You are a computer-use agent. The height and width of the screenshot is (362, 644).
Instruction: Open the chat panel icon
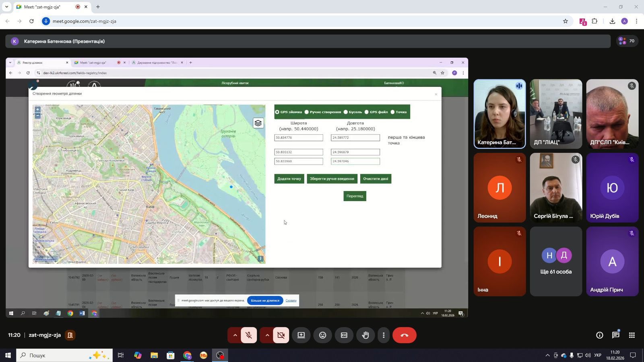pyautogui.click(x=615, y=335)
